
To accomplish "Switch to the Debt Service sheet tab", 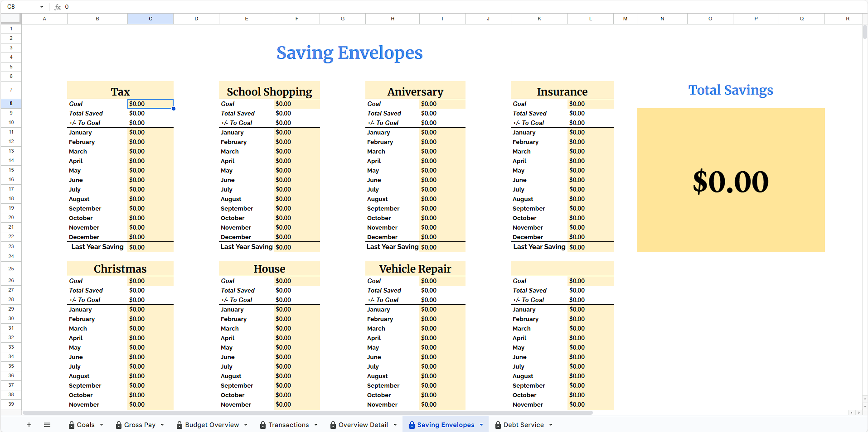I will point(523,425).
